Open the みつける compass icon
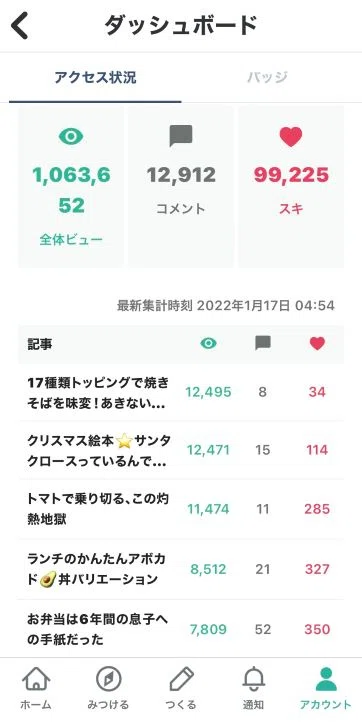 click(x=108, y=679)
